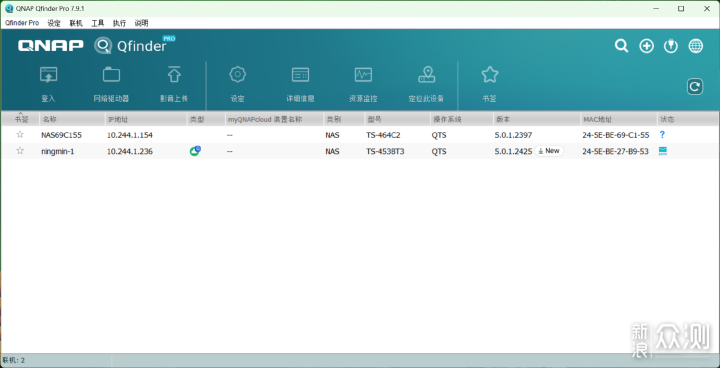The image size is (720, 368).
Task: Click version 5.0.1.2397
Action: click(x=513, y=135)
